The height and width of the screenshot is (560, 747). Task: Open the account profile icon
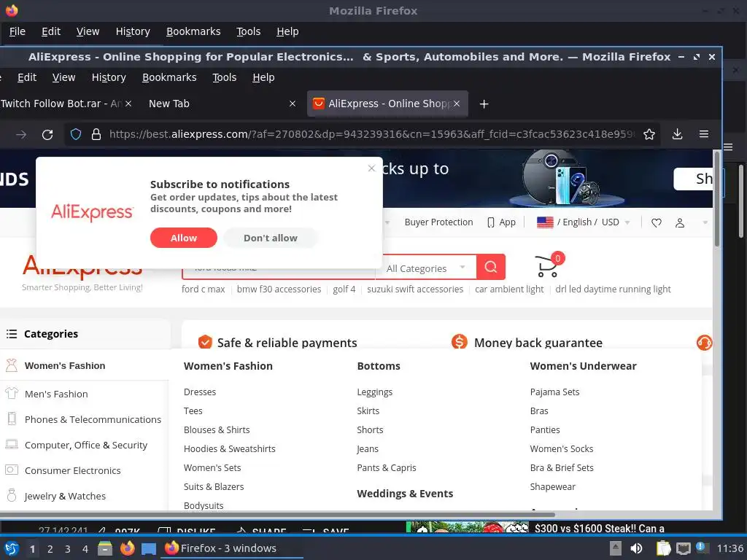click(x=680, y=222)
